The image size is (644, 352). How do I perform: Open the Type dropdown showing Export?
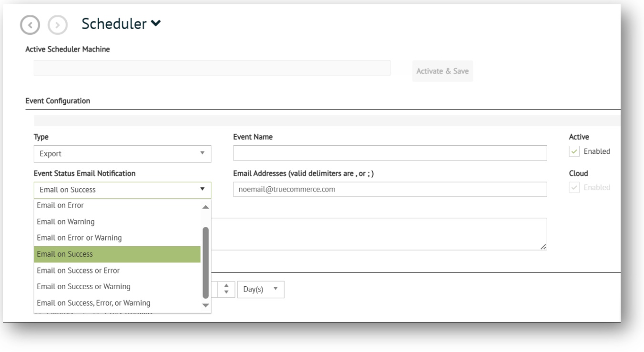122,154
